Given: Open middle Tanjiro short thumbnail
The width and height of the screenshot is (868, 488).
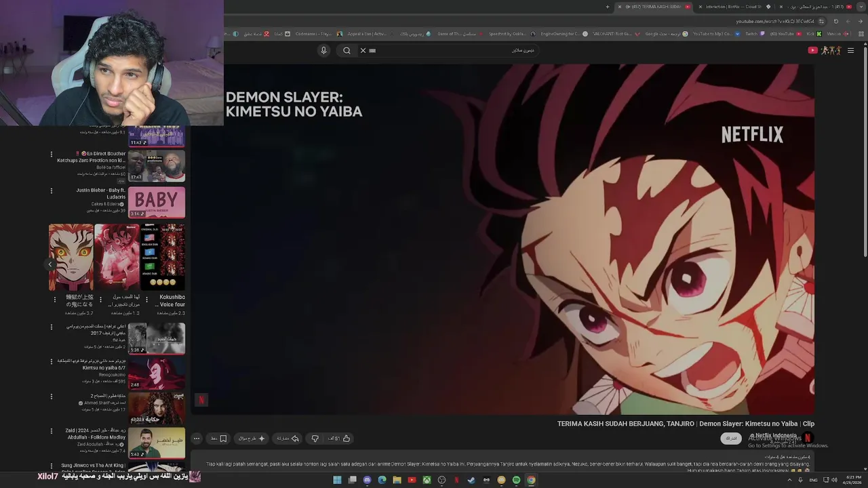Looking at the screenshot, I should (117, 257).
